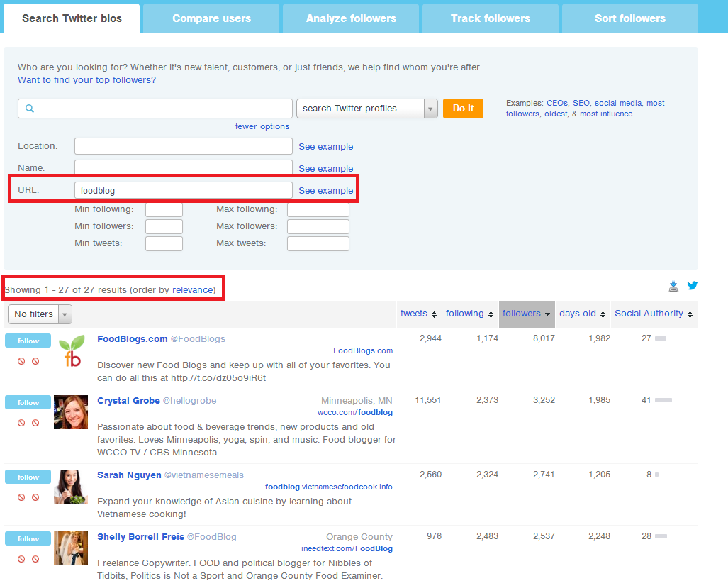728x581 pixels.
Task: Follow Crystal Grobe
Action: (x=28, y=402)
